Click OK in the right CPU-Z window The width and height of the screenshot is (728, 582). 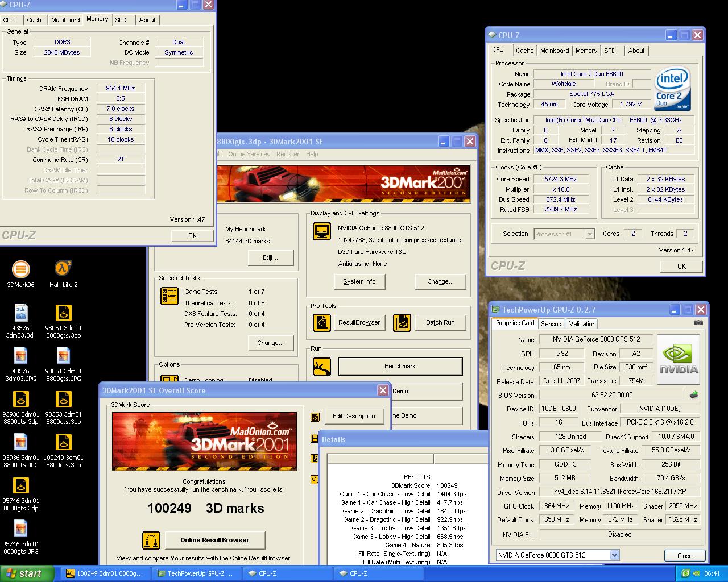point(682,266)
